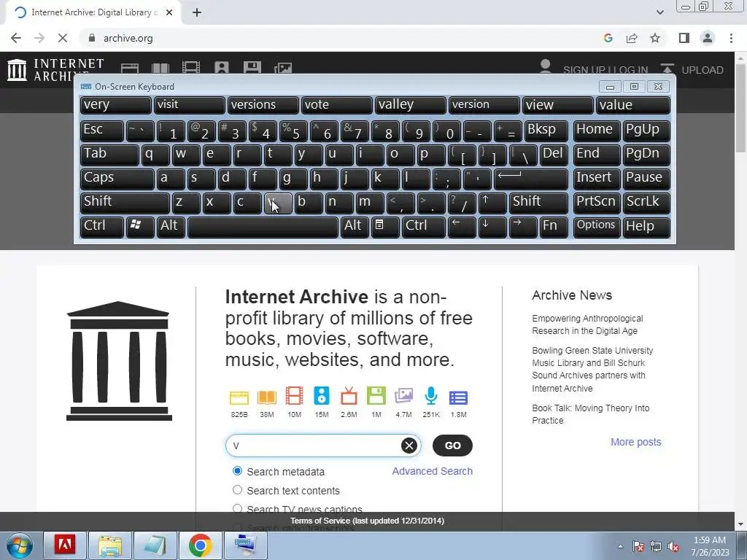
Task: Click the Software floppy icon labeled 1M
Action: (x=376, y=396)
